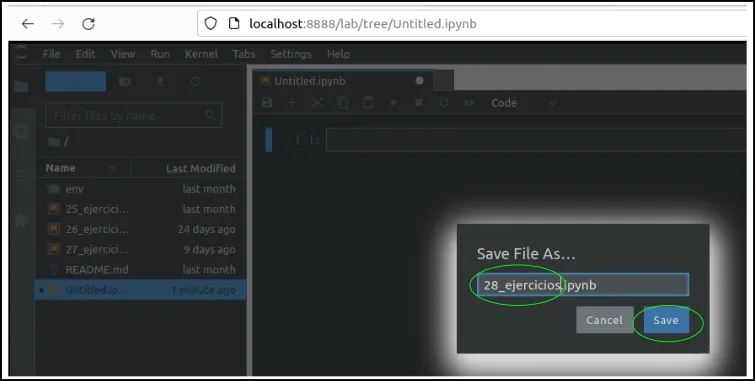
Task: Run the selected cell
Action: coord(393,103)
